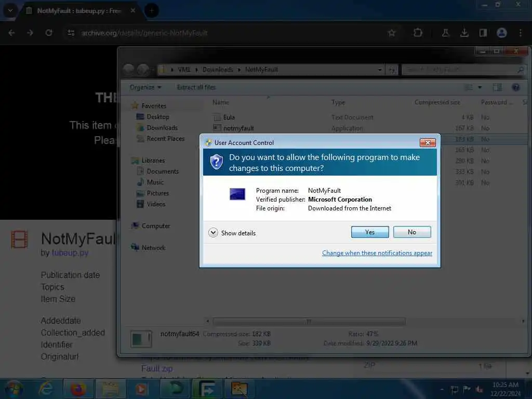Click the Windows Start orb
Image resolution: width=532 pixels, height=399 pixels.
pos(14,389)
